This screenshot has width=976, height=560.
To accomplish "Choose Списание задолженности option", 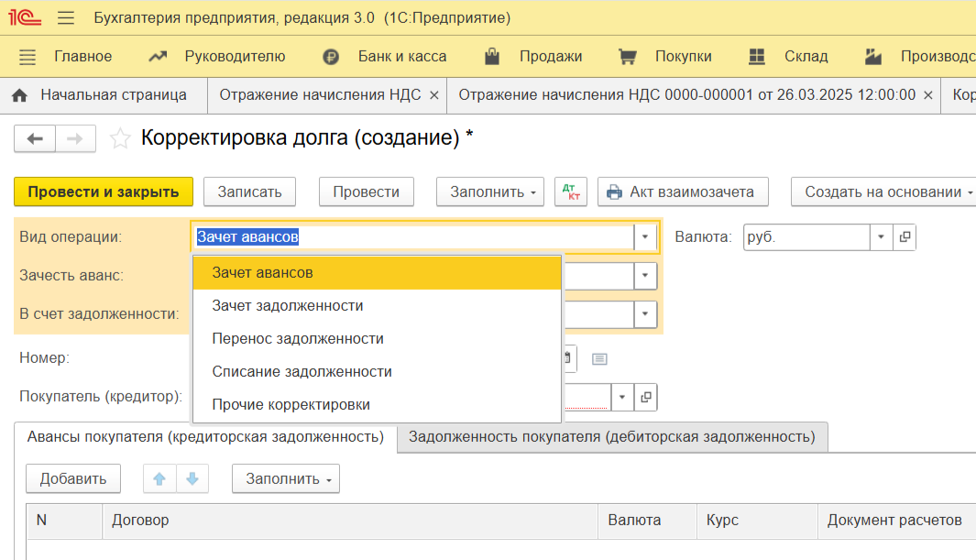I will 302,371.
